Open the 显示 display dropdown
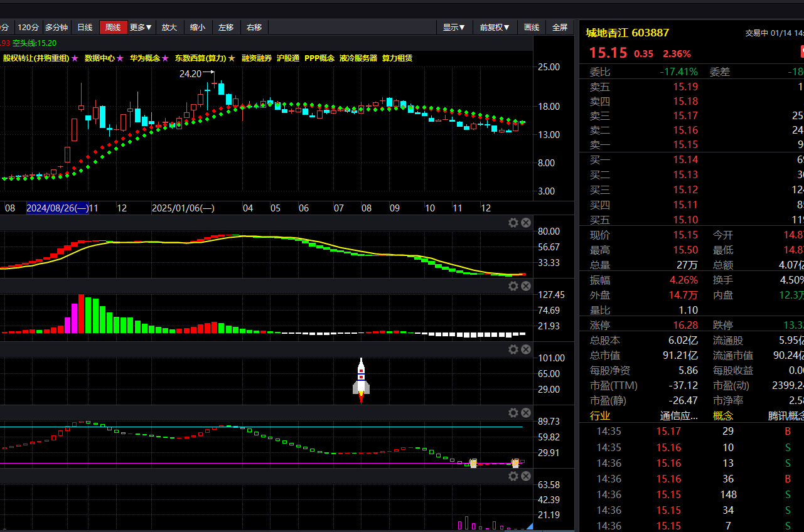 [x=454, y=28]
